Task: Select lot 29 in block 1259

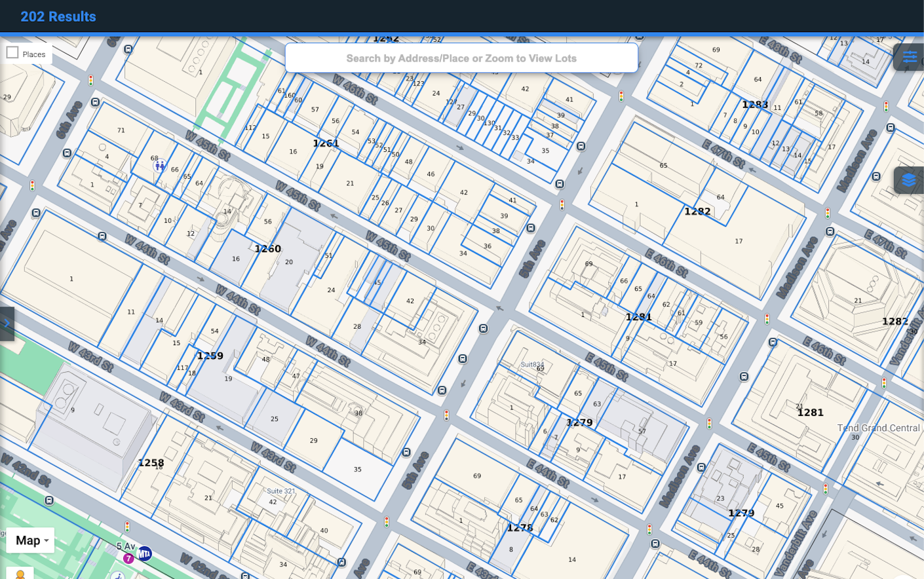Action: pos(314,441)
